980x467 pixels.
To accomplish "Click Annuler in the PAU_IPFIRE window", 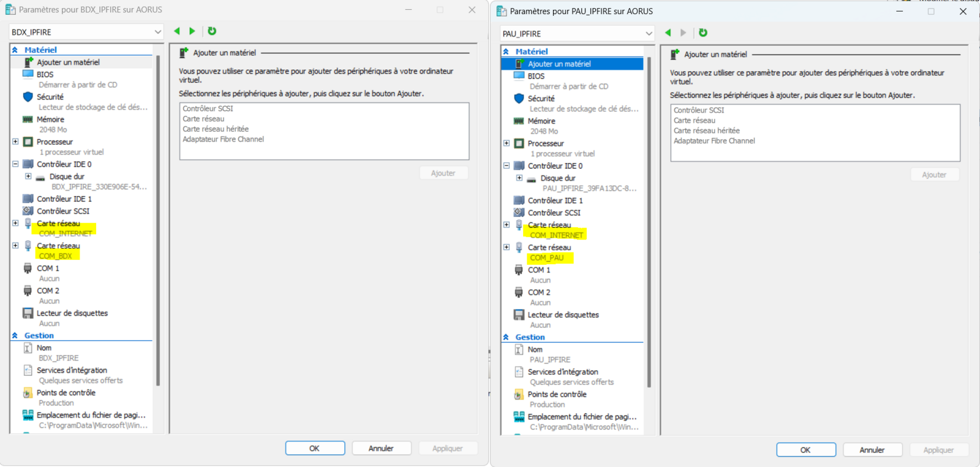I will [872, 450].
